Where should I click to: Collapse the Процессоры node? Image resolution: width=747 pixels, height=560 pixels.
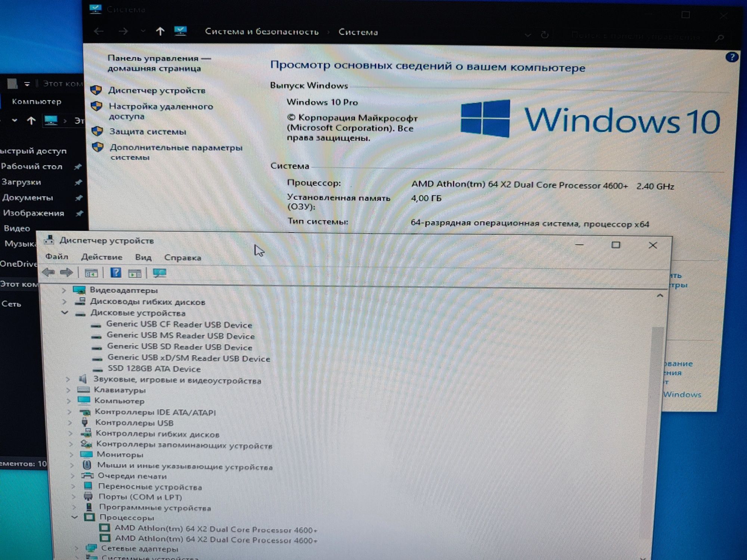(x=74, y=517)
